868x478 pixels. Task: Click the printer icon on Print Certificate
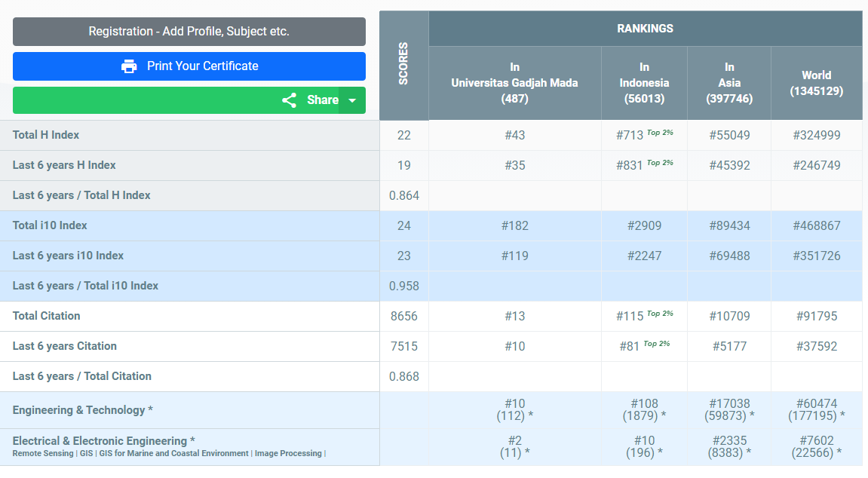pyautogui.click(x=129, y=66)
